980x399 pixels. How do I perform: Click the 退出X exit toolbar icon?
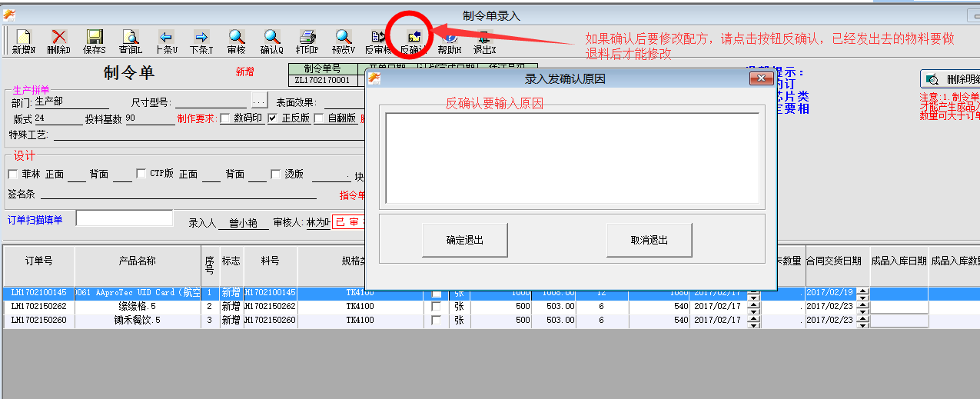[484, 42]
